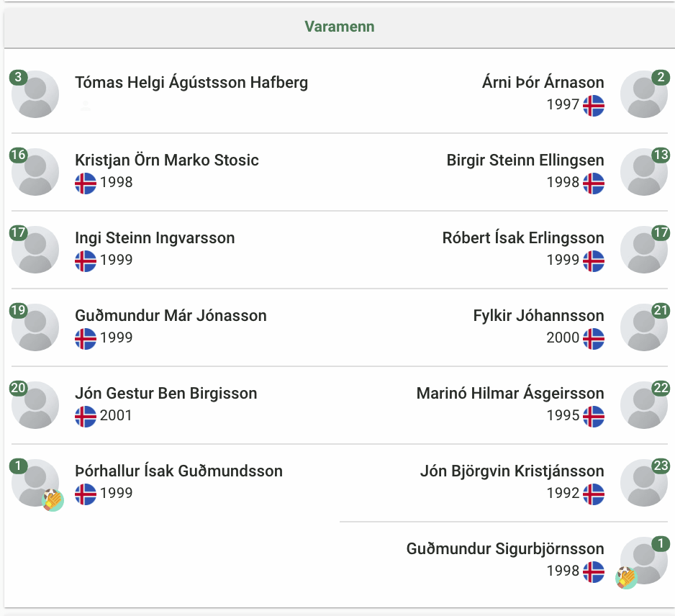Viewport: 675px width, 616px height.
Task: Click Iceland flag beside Kristjan Örn's 1998
Action: pyautogui.click(x=86, y=184)
